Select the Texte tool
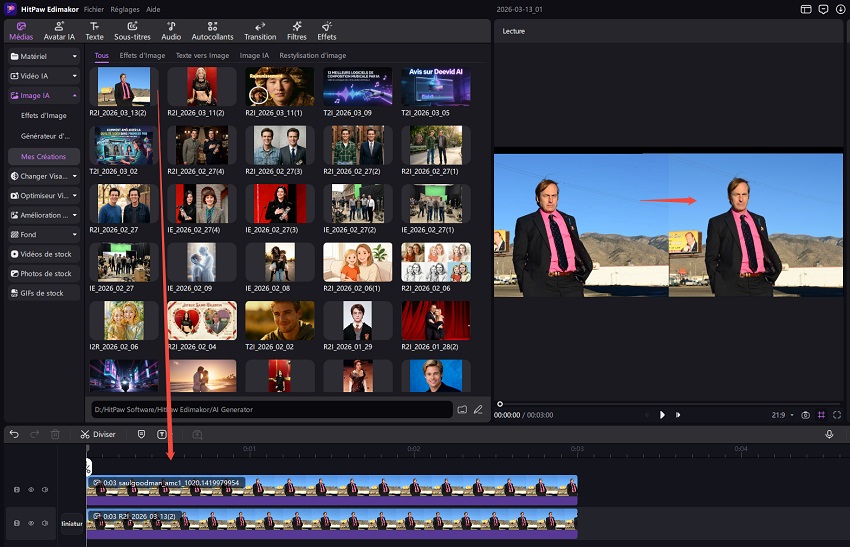850x547 pixels. click(x=94, y=31)
